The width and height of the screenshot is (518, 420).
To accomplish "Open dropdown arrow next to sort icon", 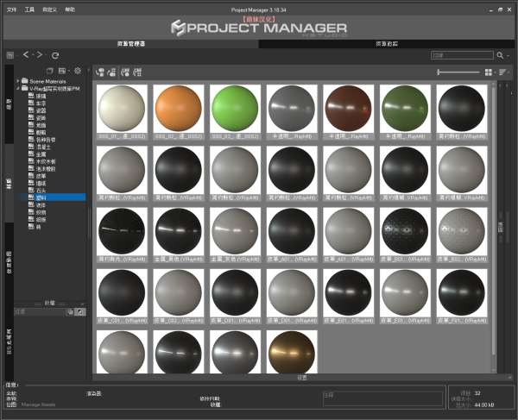I will point(509,72).
